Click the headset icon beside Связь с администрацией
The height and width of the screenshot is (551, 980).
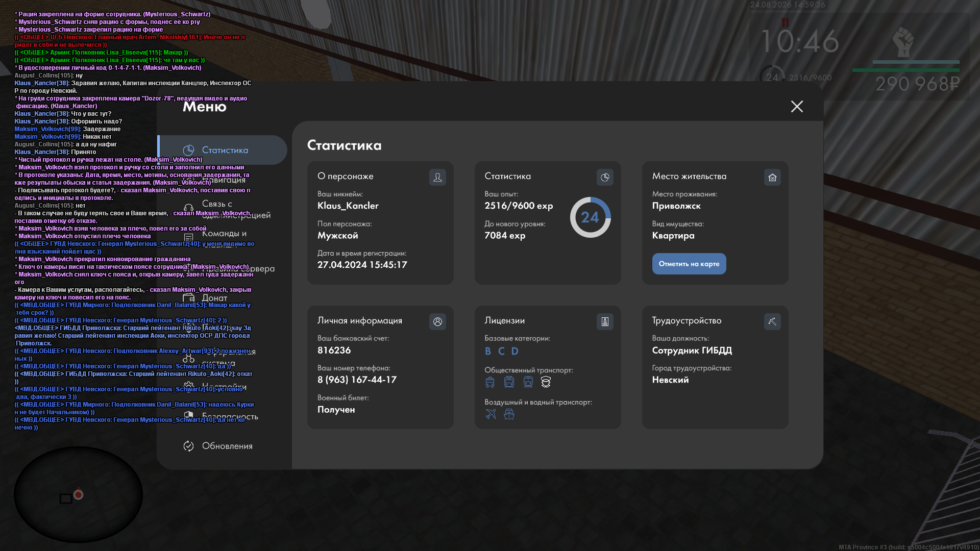click(188, 208)
